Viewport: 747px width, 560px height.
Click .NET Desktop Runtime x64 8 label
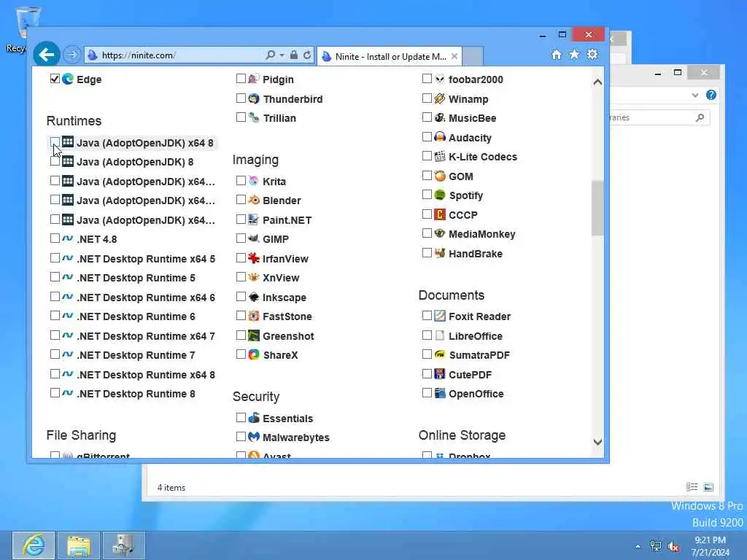tap(146, 375)
